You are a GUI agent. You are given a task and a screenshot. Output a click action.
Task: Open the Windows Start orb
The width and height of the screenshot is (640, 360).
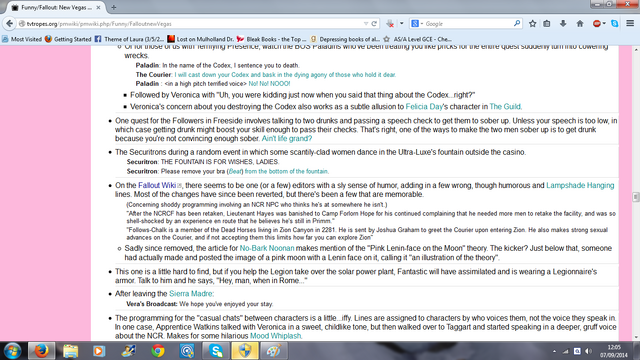[13, 351]
